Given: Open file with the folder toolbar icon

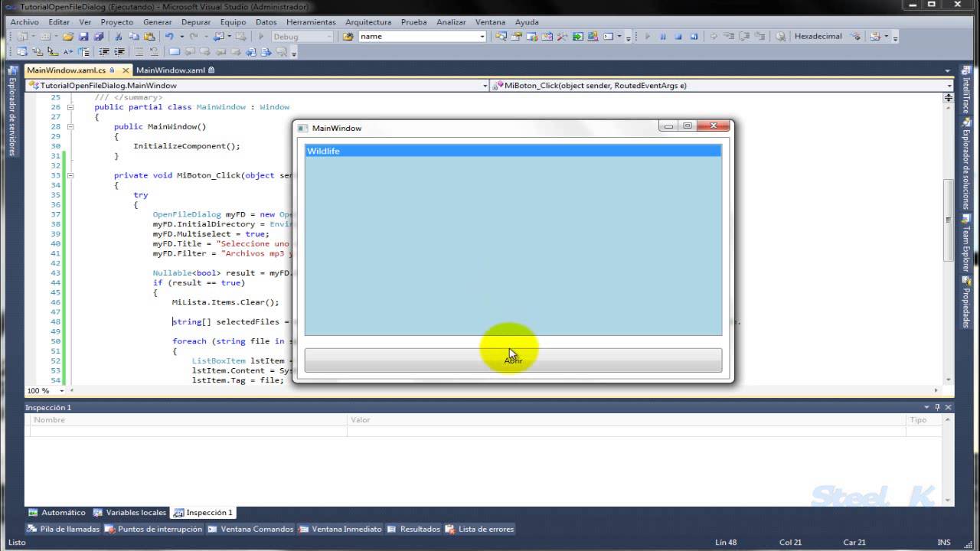Looking at the screenshot, I should tap(67, 36).
